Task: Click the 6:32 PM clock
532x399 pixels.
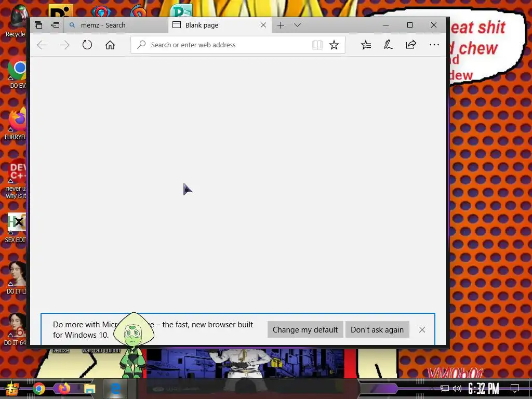Action: coord(484,389)
